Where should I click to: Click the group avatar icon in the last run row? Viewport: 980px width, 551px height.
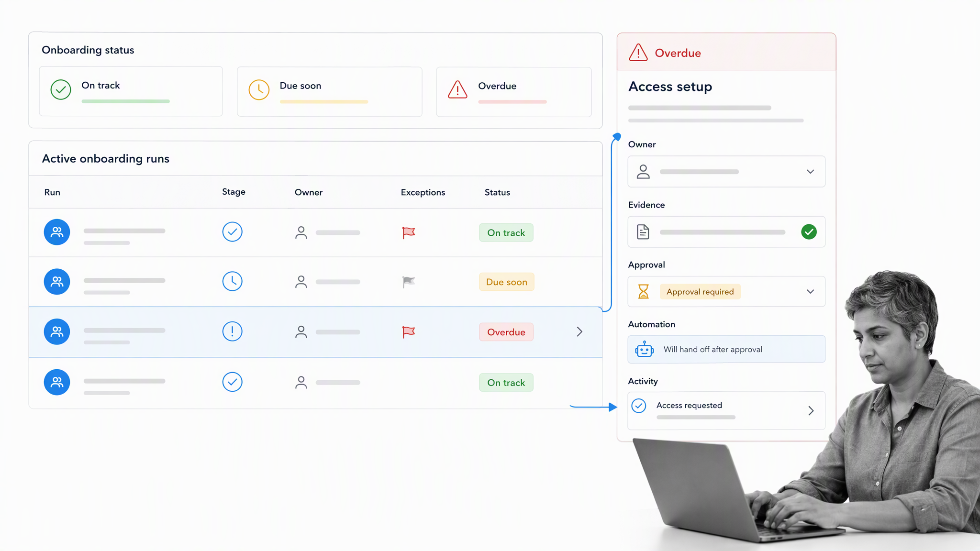point(57,382)
